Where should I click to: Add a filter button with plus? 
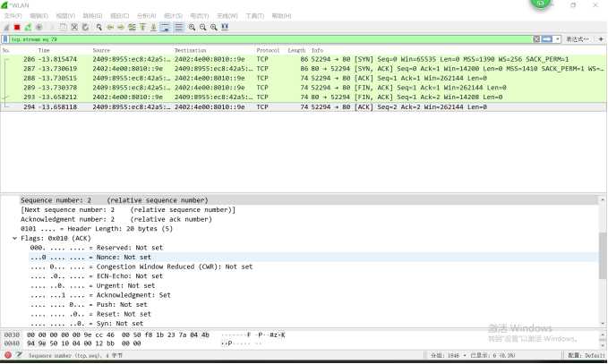[x=601, y=39]
